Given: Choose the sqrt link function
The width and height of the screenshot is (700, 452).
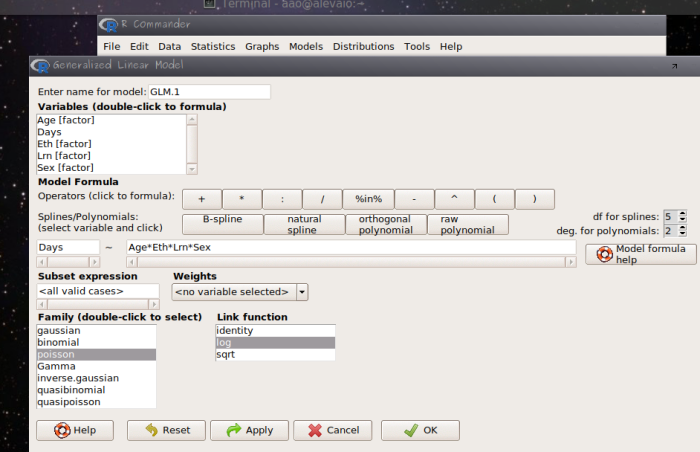Looking at the screenshot, I should click(x=226, y=354).
